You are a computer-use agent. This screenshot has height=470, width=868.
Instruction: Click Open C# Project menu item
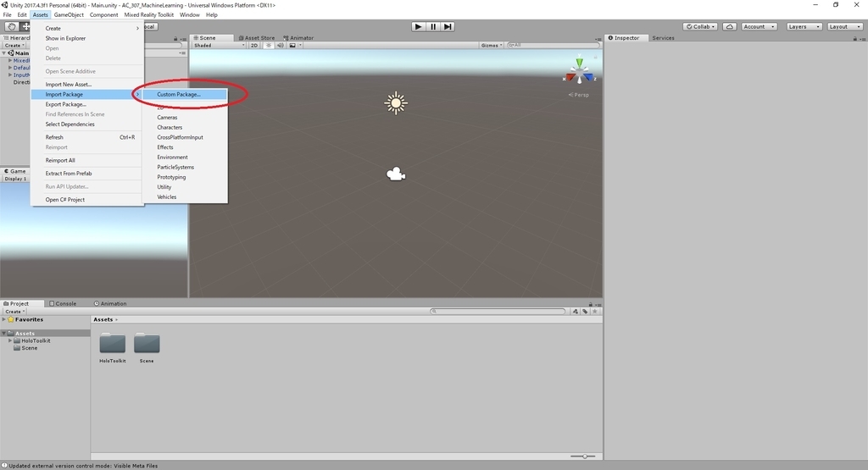pyautogui.click(x=87, y=200)
